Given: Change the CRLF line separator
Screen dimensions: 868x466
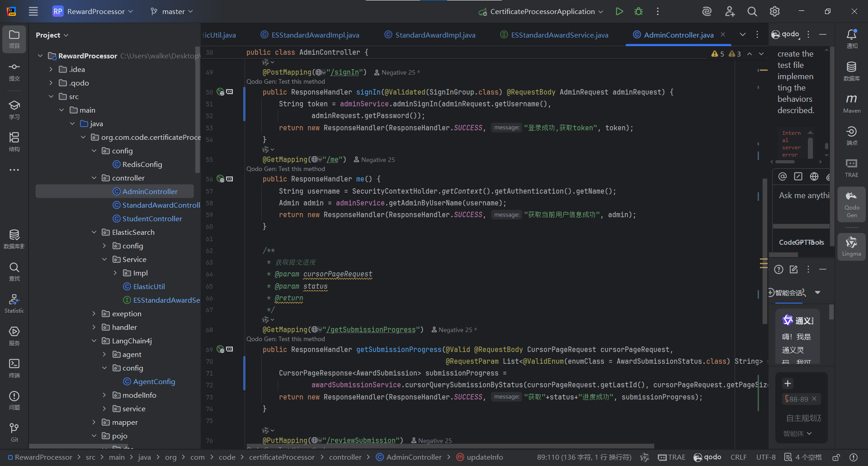Looking at the screenshot, I should tap(738, 457).
